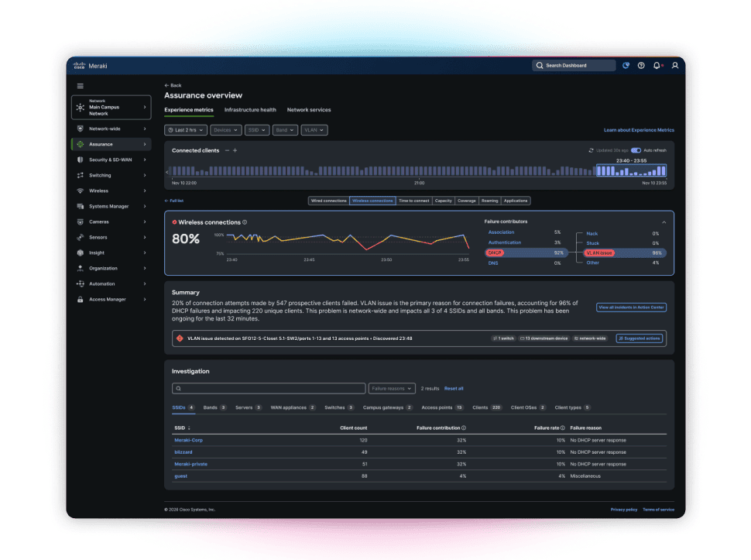Click the Wireless wifi icon
751x560 pixels.
coord(81,191)
